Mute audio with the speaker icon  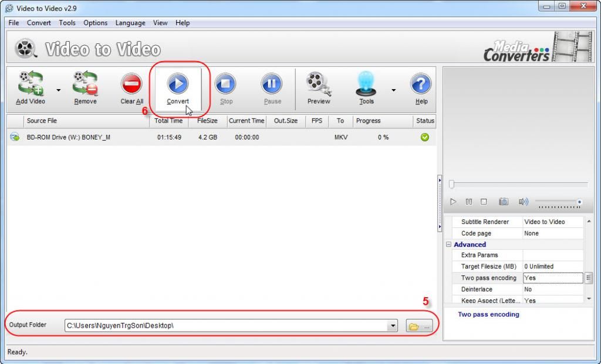[x=523, y=202]
